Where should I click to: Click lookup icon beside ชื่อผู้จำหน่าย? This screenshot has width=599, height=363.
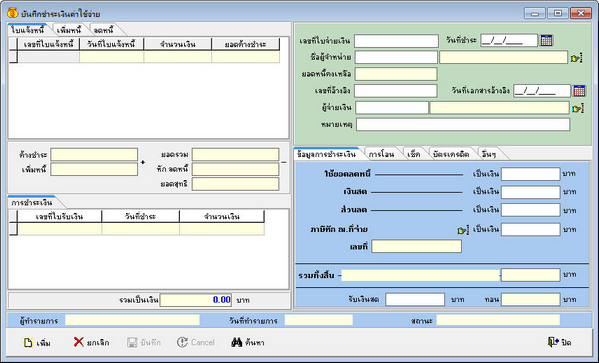(x=576, y=58)
